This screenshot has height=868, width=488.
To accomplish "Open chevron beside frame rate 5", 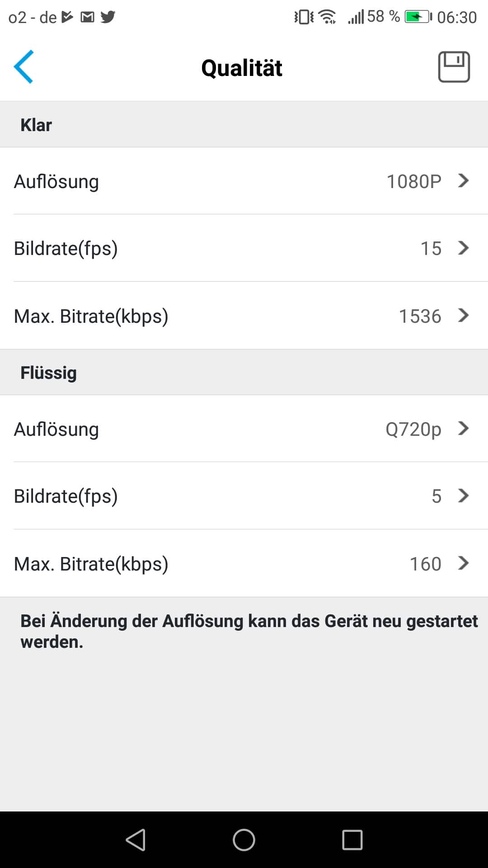I will click(x=463, y=495).
